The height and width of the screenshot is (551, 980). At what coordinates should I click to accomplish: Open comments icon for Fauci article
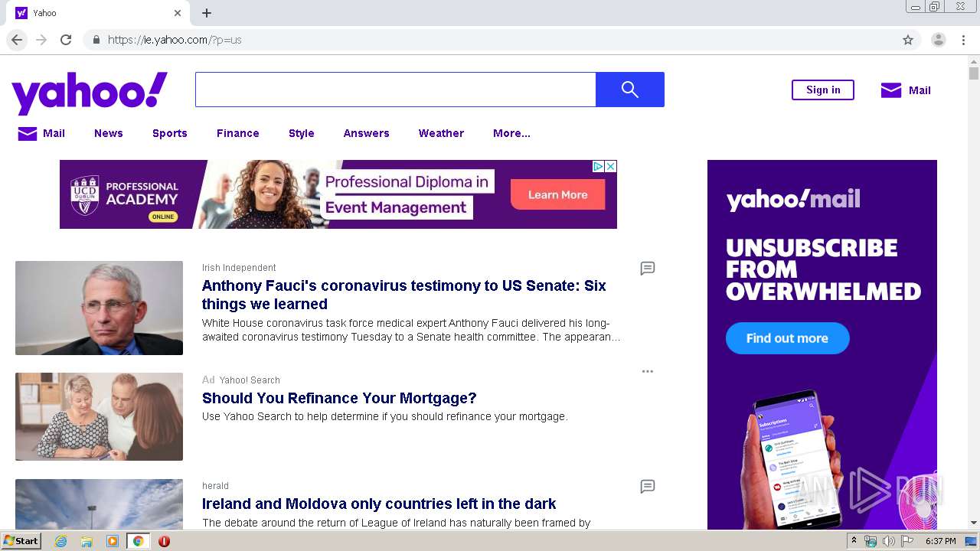pos(648,269)
